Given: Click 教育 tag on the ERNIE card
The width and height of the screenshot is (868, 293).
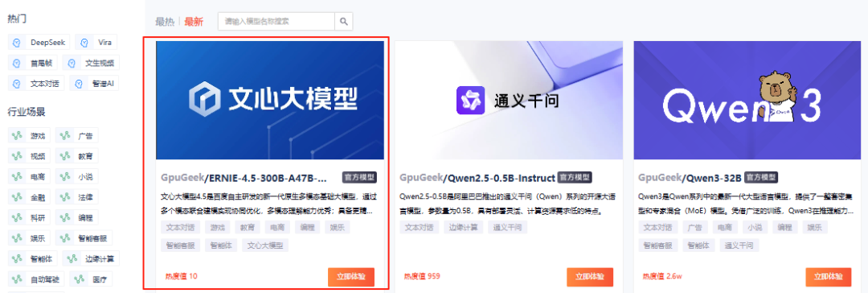Looking at the screenshot, I should [248, 227].
